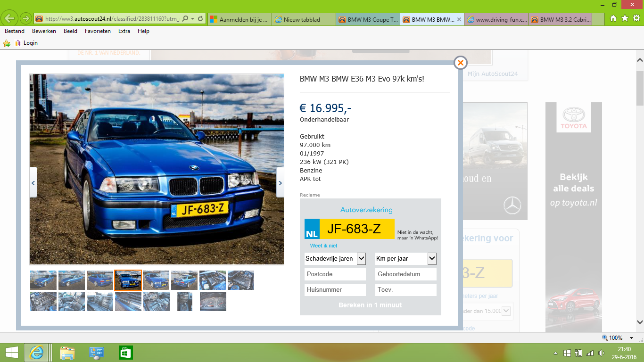The image size is (644, 362).
Task: Click page scrollbar down arrow
Action: pyautogui.click(x=640, y=322)
